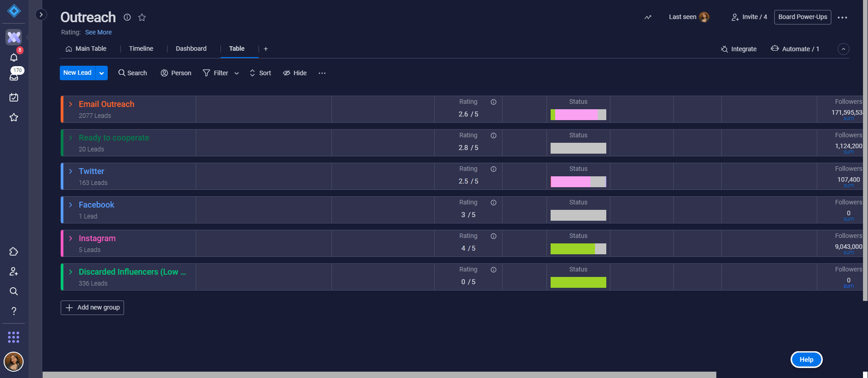Show Rating info for Instagram group
This screenshot has width=868, height=378.
point(494,236)
